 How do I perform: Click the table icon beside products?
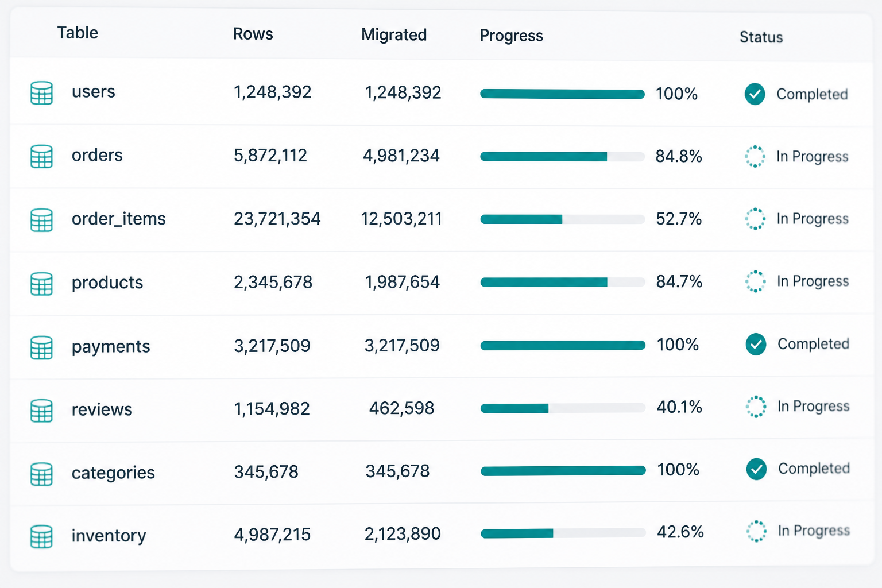point(41,284)
